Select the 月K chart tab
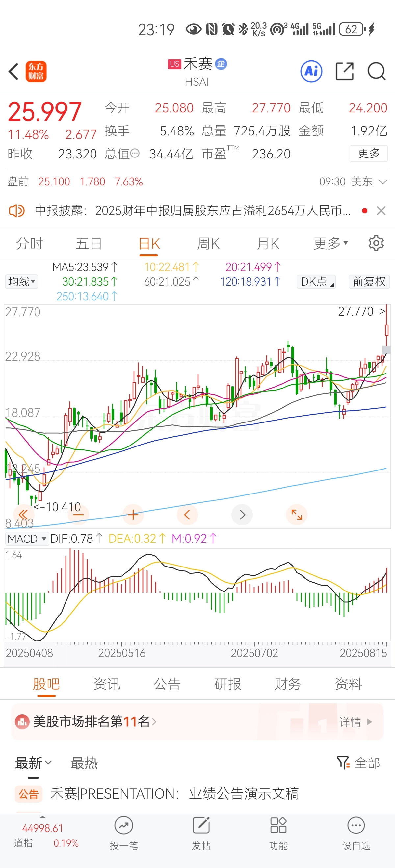The width and height of the screenshot is (395, 868). [268, 243]
